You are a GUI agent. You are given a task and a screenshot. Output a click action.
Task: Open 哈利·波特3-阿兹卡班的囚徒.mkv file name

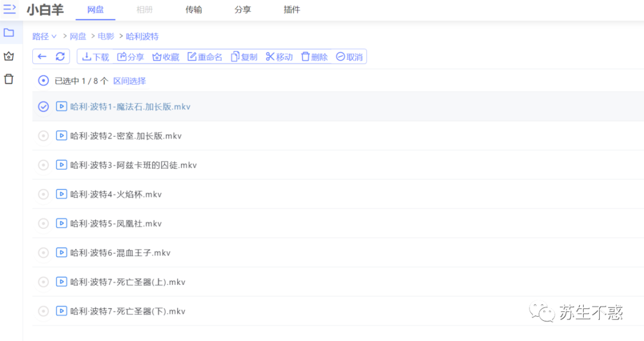tap(134, 165)
